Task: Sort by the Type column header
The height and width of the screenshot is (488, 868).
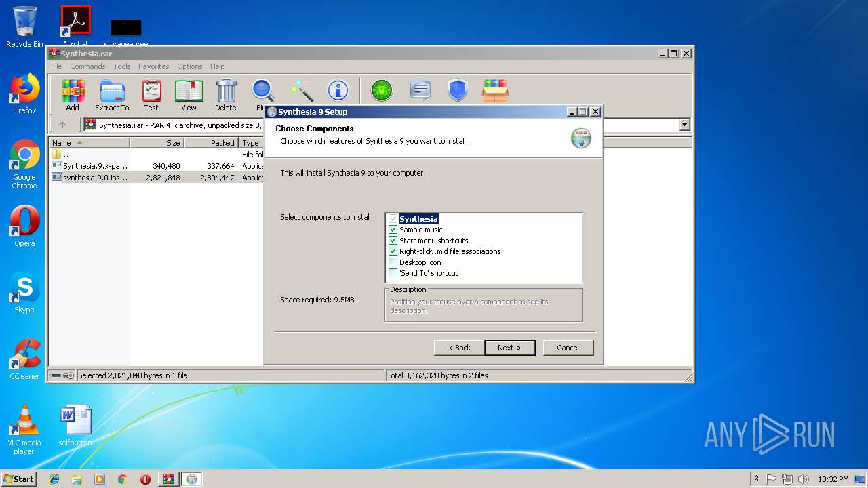Action: point(251,143)
